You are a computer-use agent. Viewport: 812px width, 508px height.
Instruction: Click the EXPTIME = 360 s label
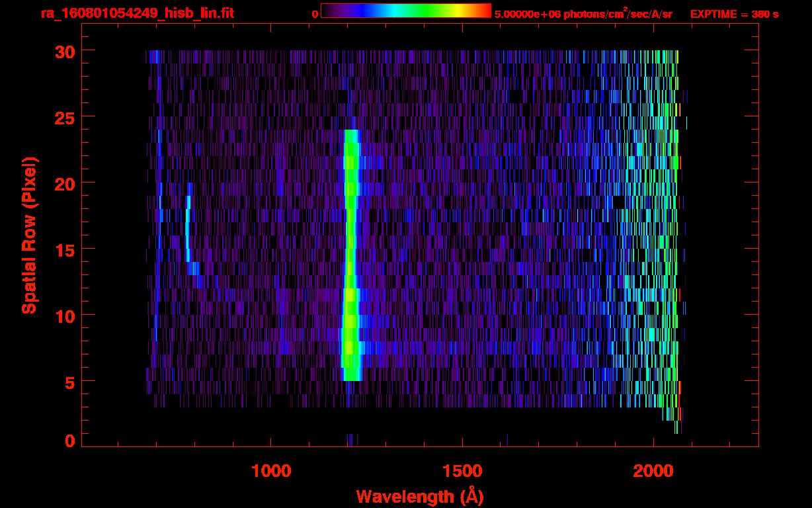pyautogui.click(x=734, y=14)
